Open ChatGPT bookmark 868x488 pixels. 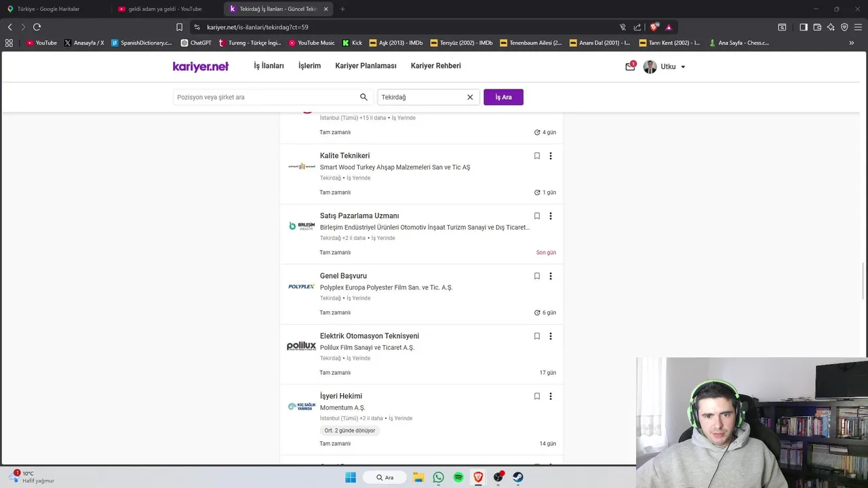tap(196, 43)
